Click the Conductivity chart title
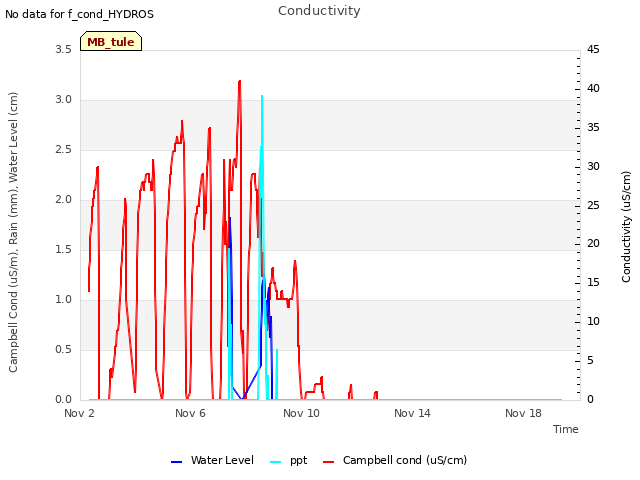Screen dimensions: 640x480 [319, 11]
